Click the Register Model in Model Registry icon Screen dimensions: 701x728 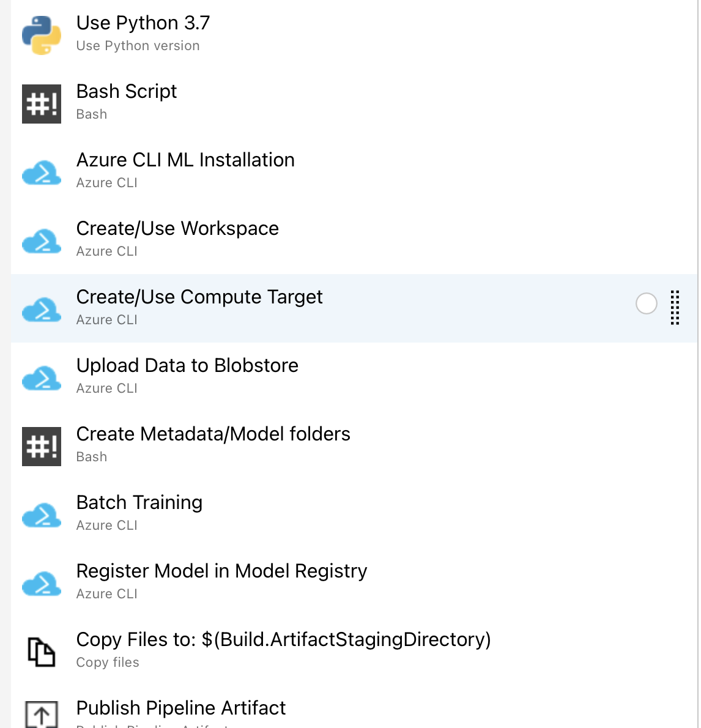(42, 583)
